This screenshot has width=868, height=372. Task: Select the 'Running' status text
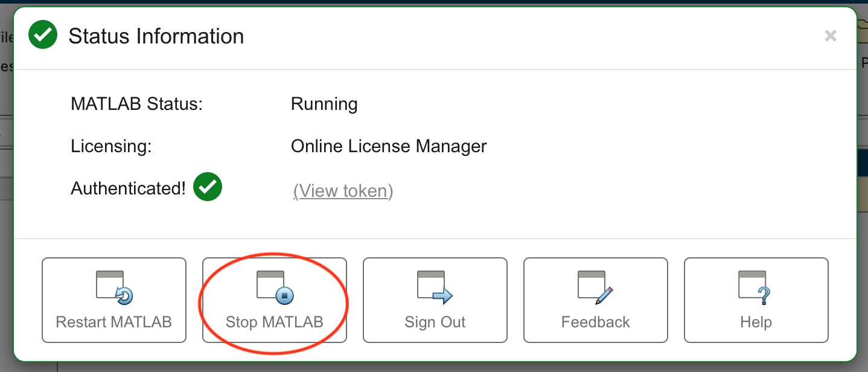point(324,104)
